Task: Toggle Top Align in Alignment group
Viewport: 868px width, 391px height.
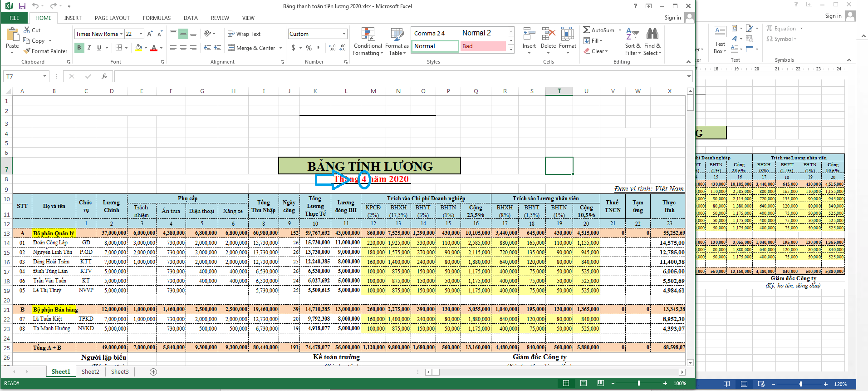Action: click(x=173, y=34)
